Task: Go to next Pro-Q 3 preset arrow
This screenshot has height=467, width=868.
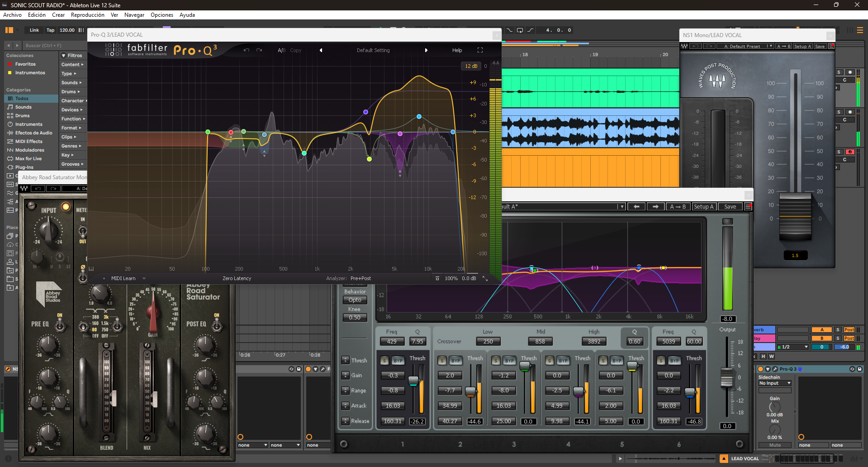Action: coord(426,50)
